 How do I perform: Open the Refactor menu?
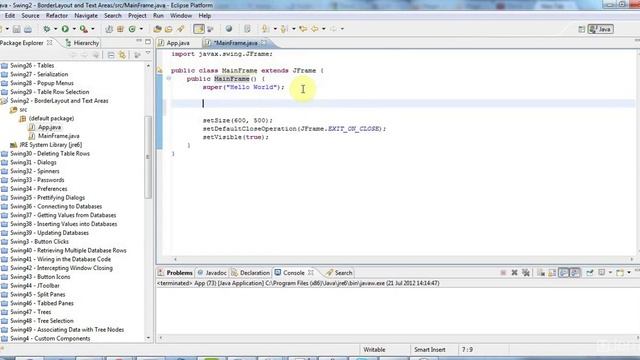pos(57,16)
